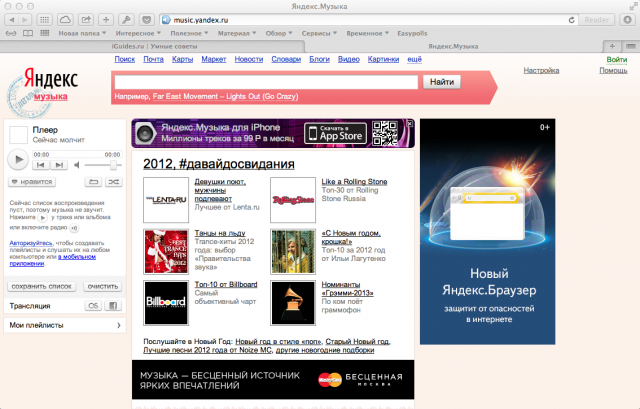The height and width of the screenshot is (409, 640).
Task: Skip to previous track in player
Action: click(41, 165)
